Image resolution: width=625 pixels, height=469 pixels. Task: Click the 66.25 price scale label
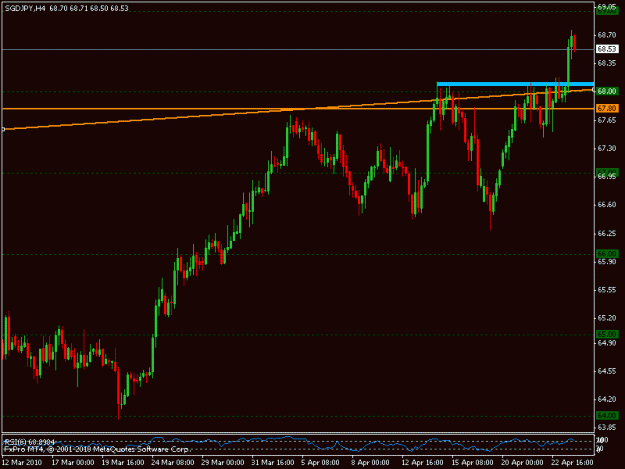coord(607,233)
